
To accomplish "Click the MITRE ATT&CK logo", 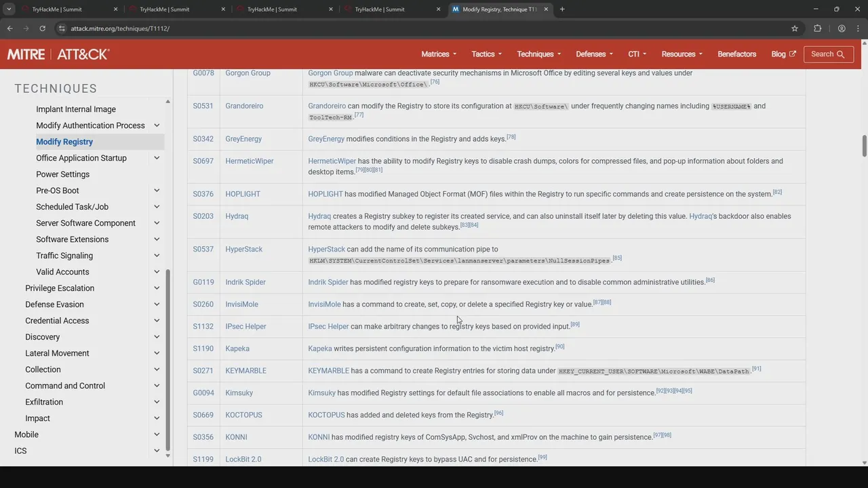I will click(58, 54).
